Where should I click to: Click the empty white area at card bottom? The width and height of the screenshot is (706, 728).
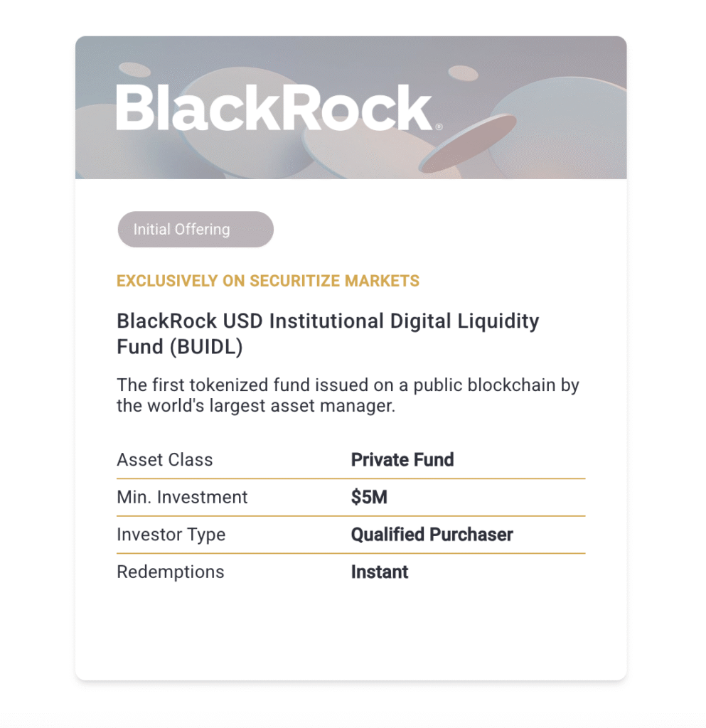[x=351, y=636]
